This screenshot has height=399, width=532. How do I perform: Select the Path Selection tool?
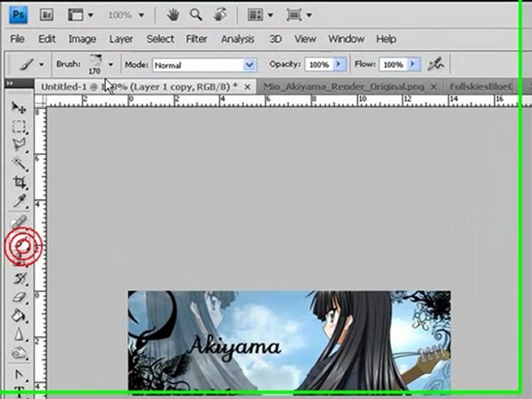[19, 375]
